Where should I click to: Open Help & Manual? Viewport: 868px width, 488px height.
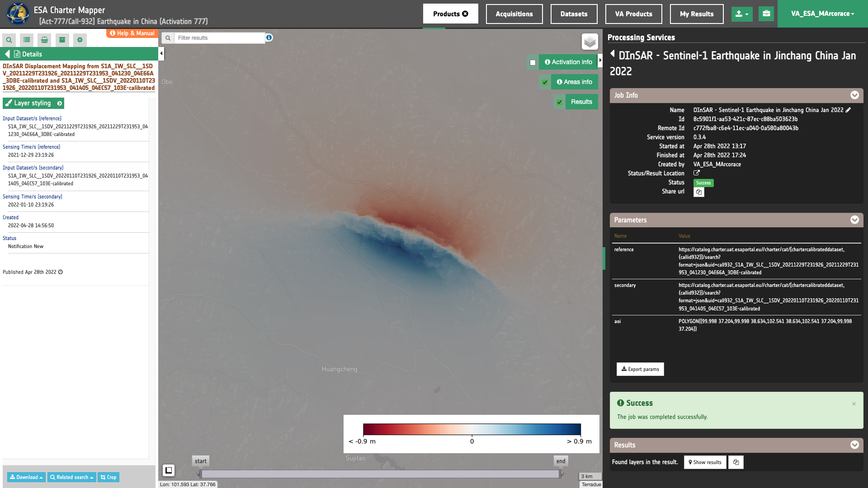[132, 33]
